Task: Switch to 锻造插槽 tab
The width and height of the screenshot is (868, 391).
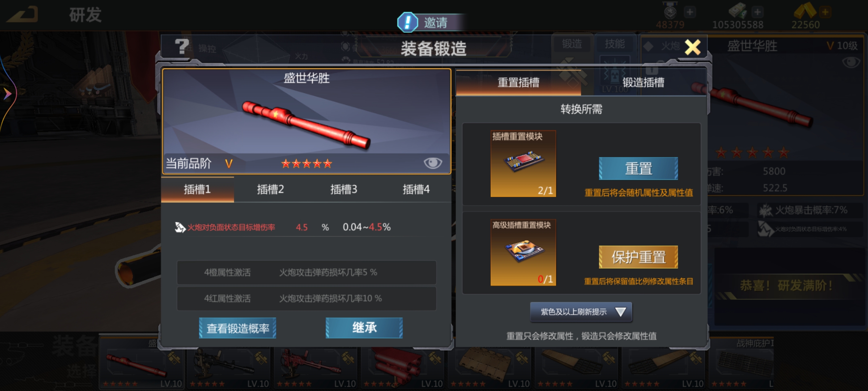Action: [x=643, y=83]
